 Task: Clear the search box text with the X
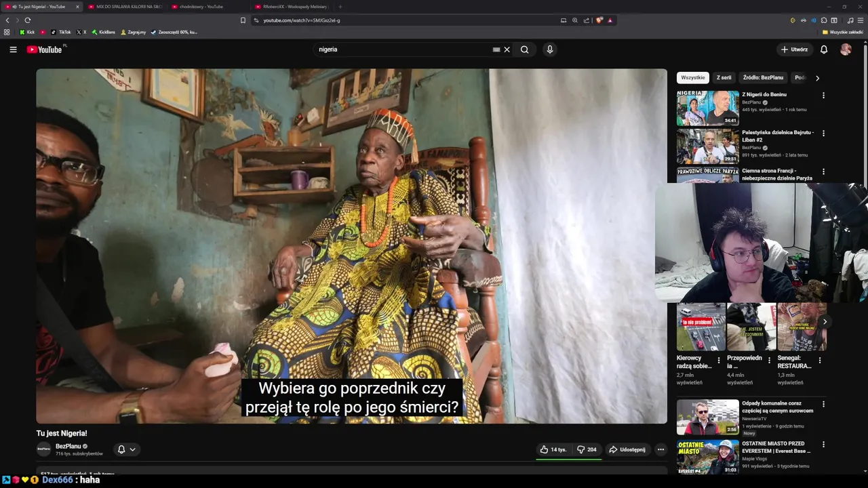(x=507, y=49)
